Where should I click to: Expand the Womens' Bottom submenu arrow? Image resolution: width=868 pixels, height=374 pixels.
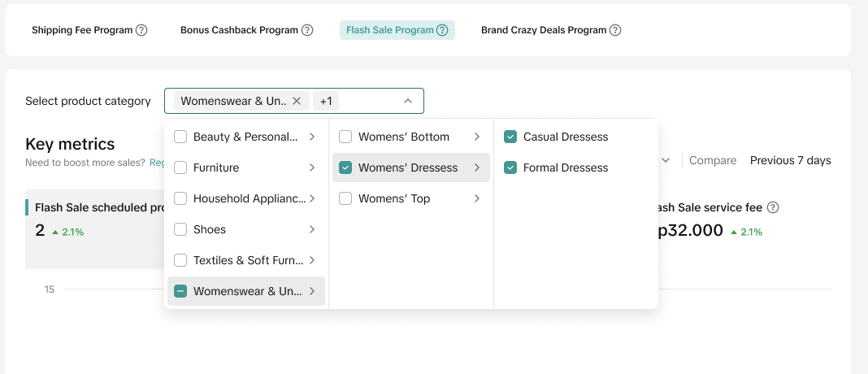point(477,137)
